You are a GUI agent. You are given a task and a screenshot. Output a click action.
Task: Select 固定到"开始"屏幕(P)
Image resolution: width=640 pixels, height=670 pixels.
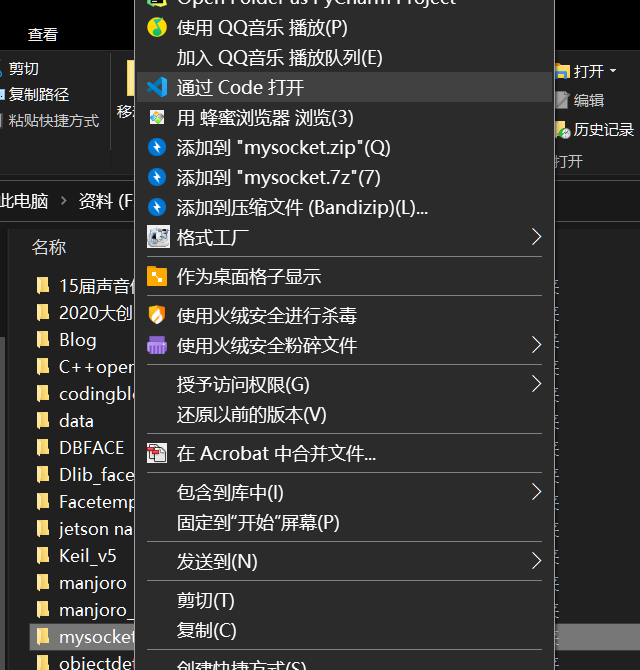[344, 522]
